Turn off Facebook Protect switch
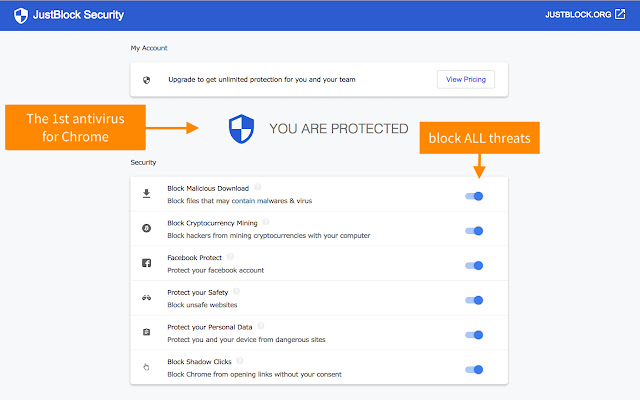Screen dimensions: 640x400 (x=474, y=265)
